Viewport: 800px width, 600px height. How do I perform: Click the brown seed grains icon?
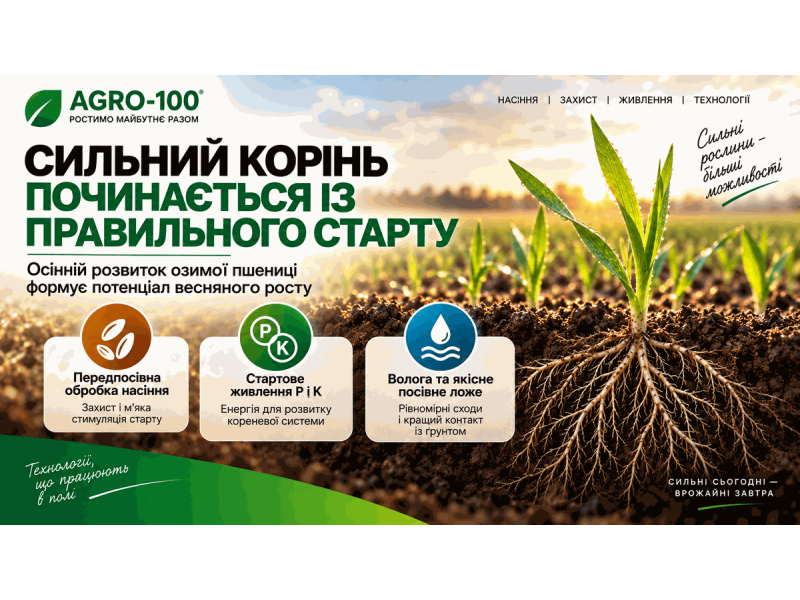coord(117,339)
